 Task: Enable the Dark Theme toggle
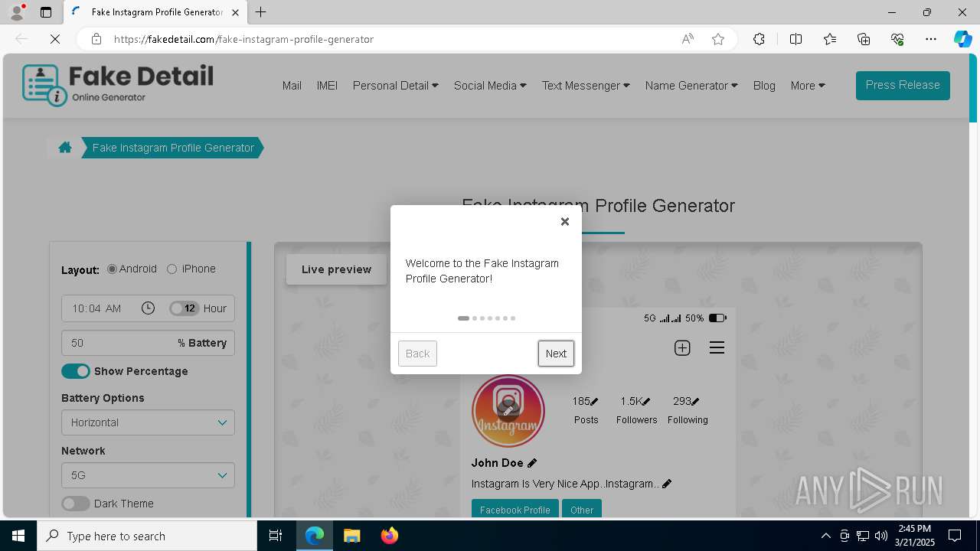coord(76,504)
